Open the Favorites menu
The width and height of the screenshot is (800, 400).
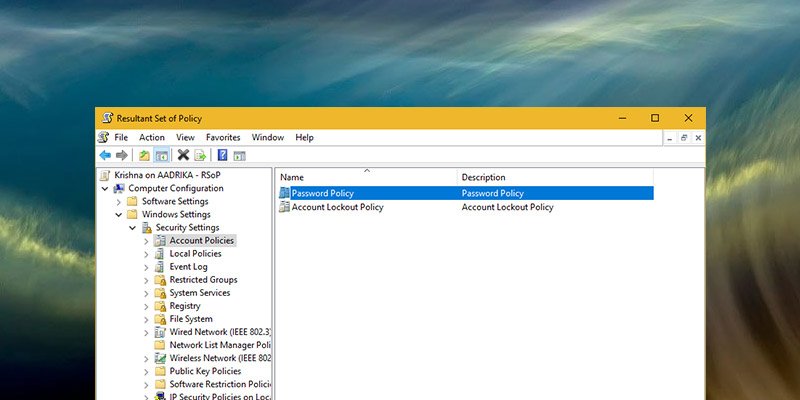click(x=223, y=137)
